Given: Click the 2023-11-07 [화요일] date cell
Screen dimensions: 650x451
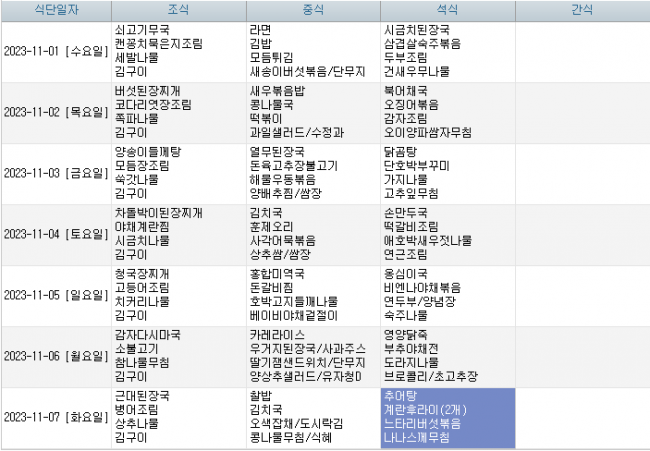Looking at the screenshot, I should pyautogui.click(x=55, y=417).
